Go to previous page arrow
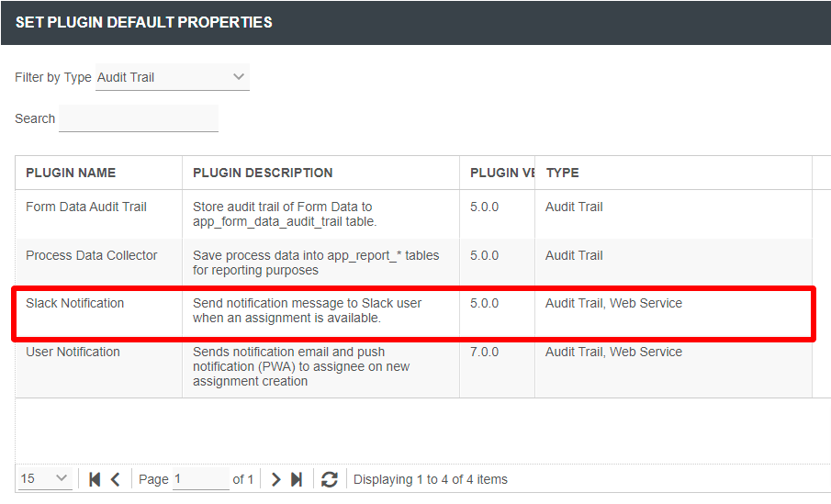The height and width of the screenshot is (504, 831). click(x=116, y=479)
